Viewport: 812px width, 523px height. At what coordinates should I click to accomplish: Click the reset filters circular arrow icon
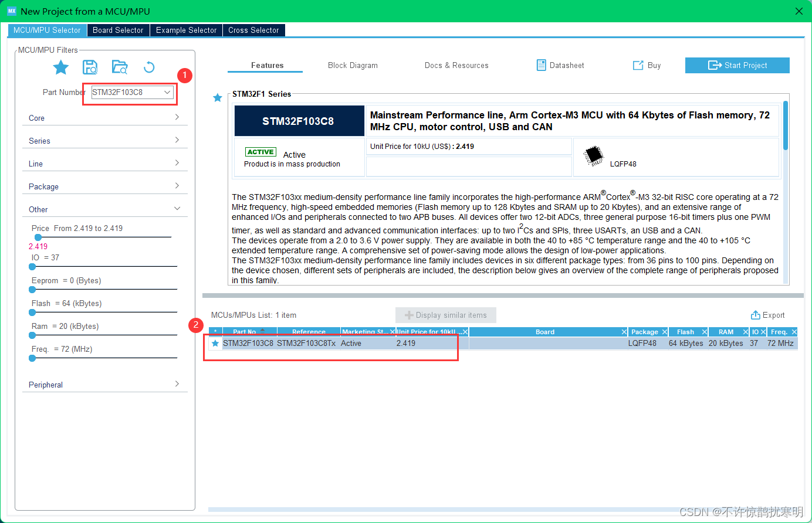149,67
